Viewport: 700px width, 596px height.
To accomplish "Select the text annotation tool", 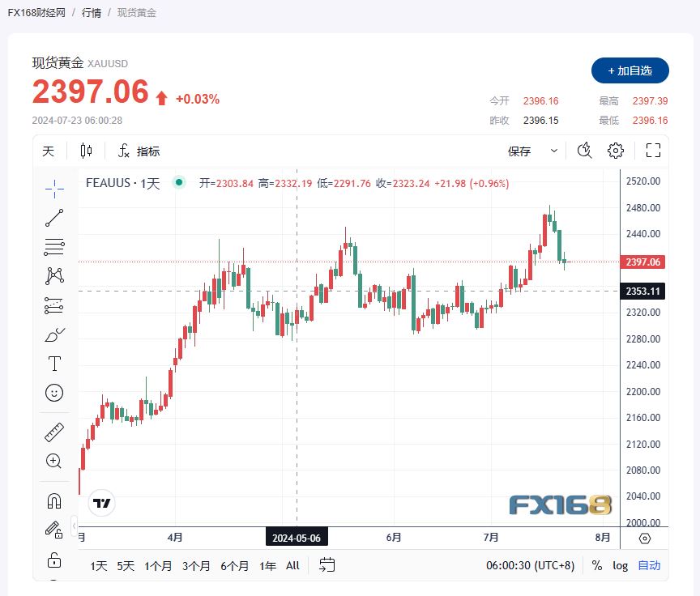I will click(54, 364).
